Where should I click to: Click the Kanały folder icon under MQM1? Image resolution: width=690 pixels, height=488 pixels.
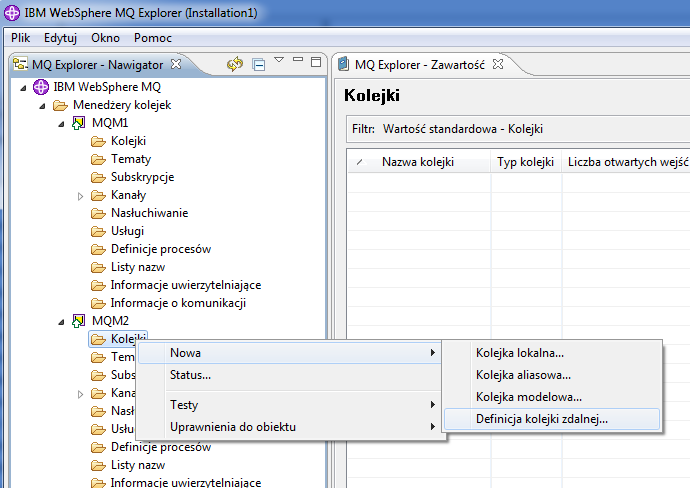tap(98, 196)
